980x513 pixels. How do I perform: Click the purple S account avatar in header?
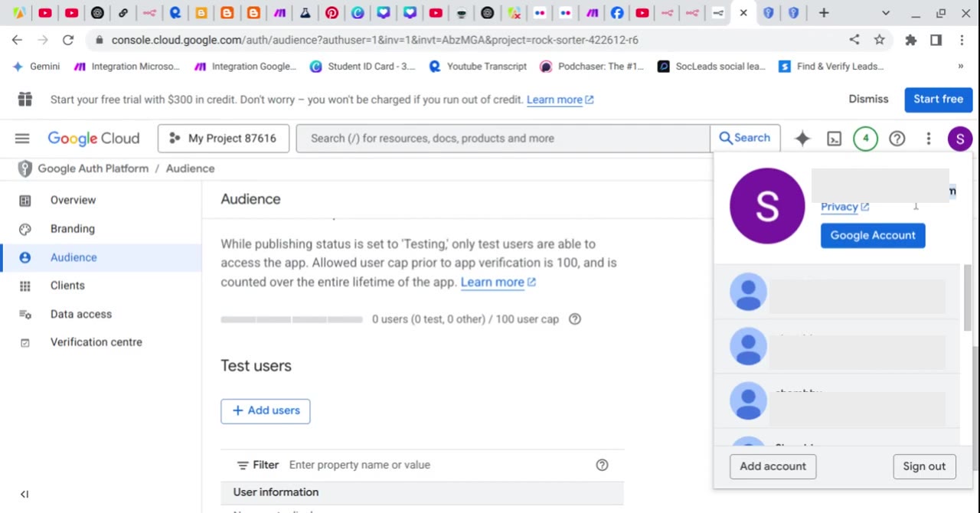click(x=959, y=139)
